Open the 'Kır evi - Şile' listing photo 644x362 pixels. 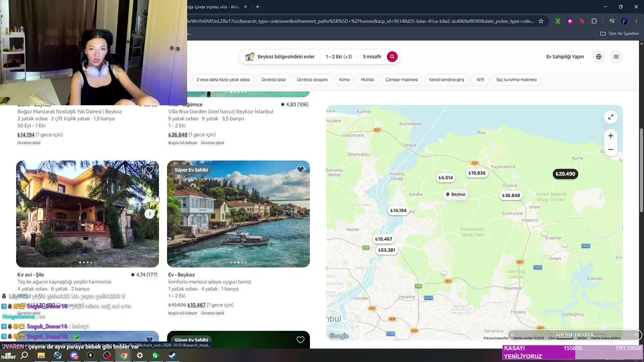tap(88, 214)
